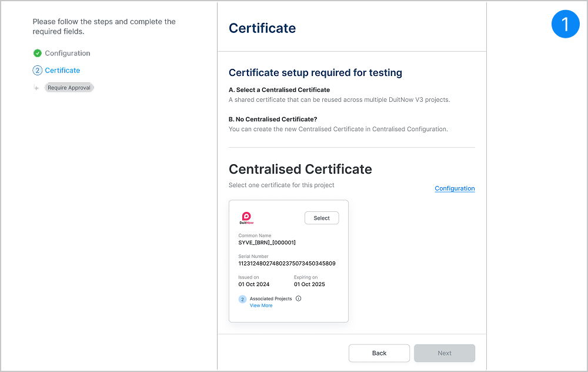Open the Configuration step in sidebar
This screenshot has width=588, height=372.
pos(68,53)
